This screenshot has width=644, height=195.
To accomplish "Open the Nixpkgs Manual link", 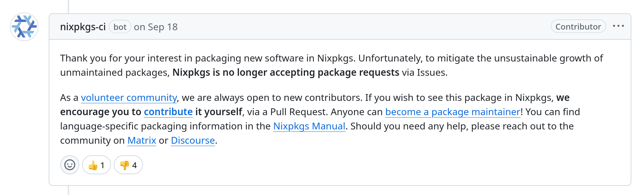I will [309, 126].
